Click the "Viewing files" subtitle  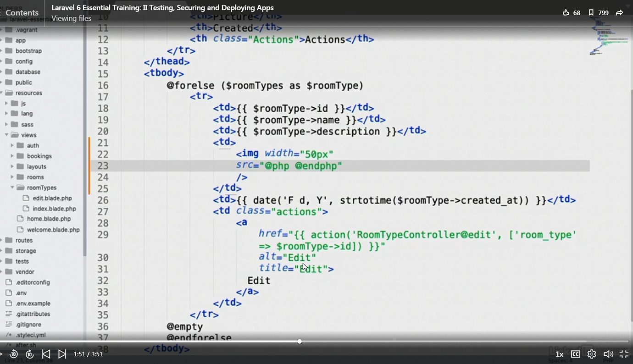pos(71,18)
